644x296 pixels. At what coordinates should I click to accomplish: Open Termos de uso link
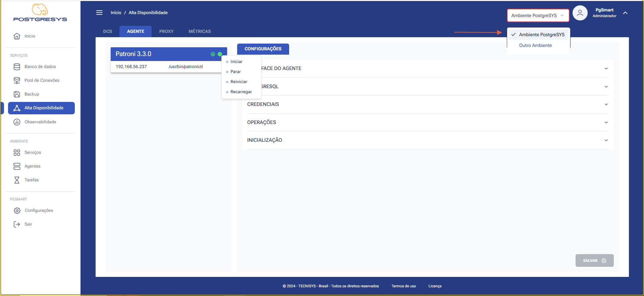[404, 286]
